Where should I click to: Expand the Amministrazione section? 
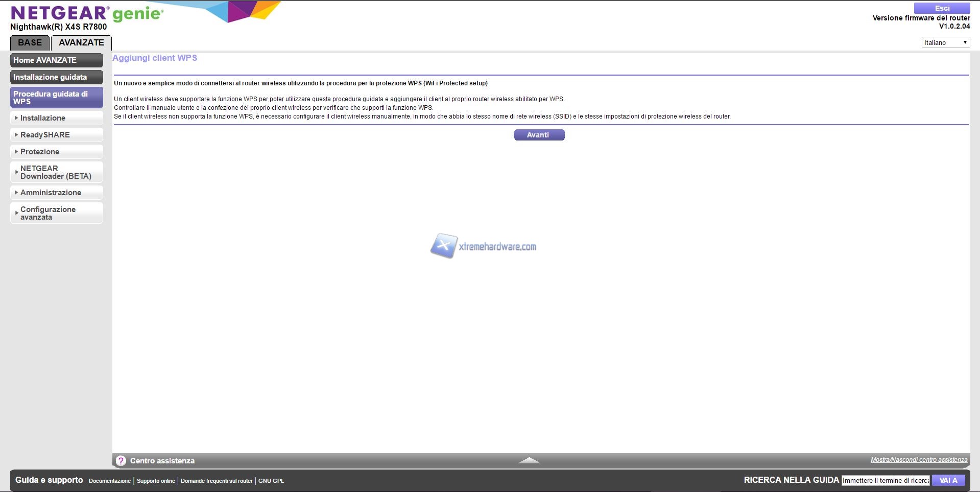(56, 193)
